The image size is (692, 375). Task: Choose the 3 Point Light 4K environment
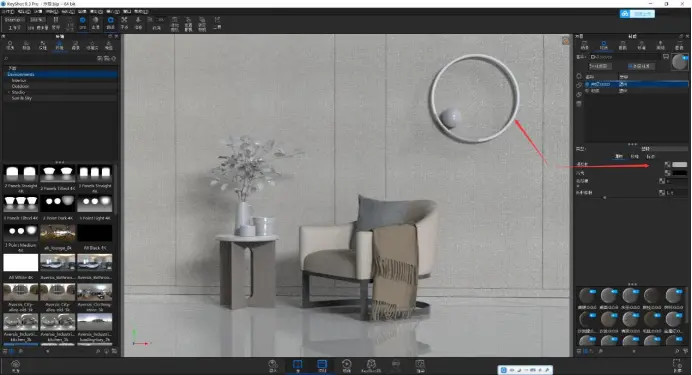click(94, 207)
